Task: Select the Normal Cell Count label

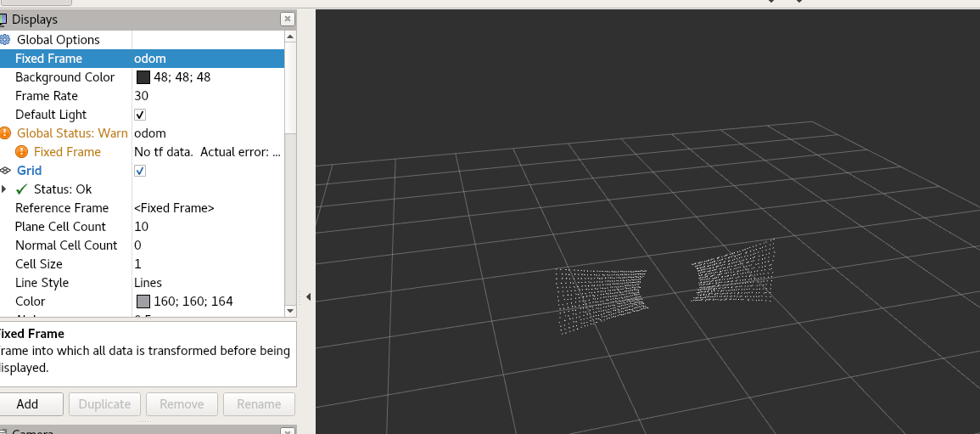Action: pos(66,245)
